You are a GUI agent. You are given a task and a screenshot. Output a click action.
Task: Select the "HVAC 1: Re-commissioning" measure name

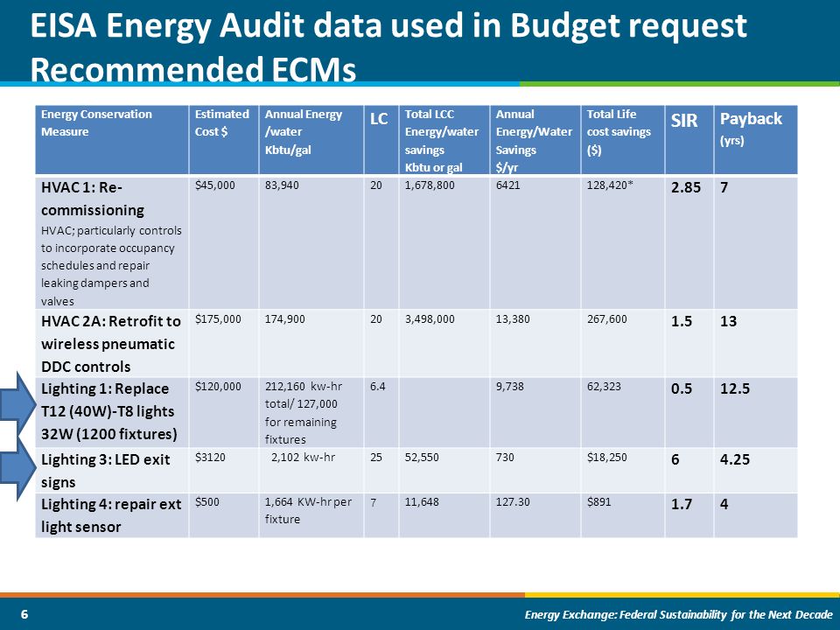tap(92, 199)
